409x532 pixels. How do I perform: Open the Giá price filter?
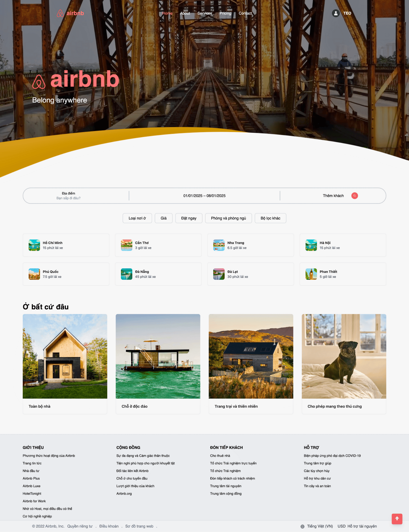click(164, 218)
